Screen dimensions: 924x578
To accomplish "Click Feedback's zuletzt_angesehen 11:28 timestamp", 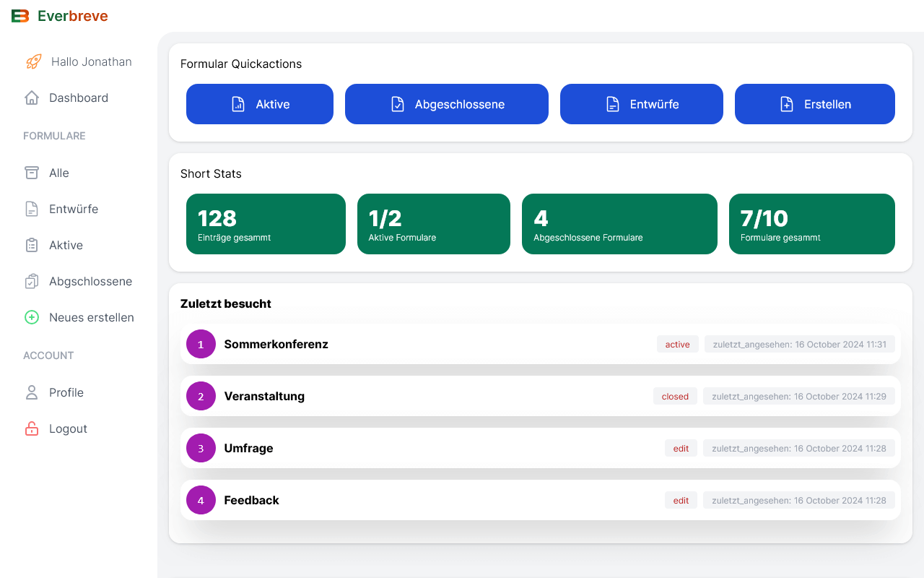I will tap(799, 500).
